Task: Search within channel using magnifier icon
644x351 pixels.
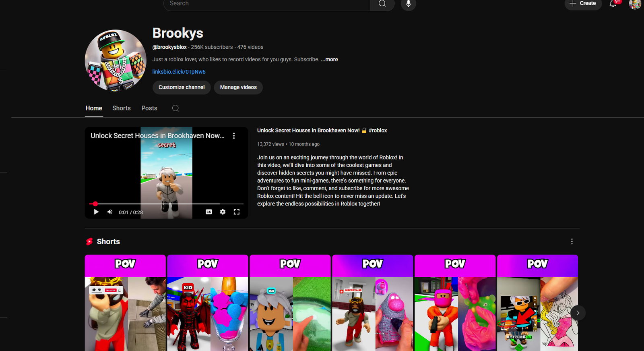Action: [175, 108]
